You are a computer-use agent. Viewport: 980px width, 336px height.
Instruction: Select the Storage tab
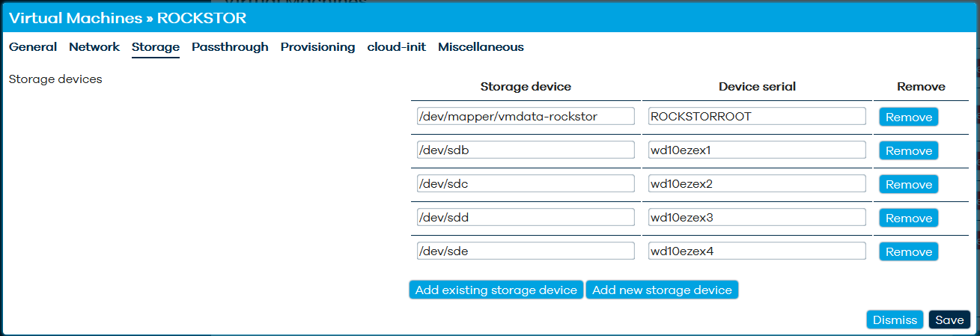[x=156, y=47]
